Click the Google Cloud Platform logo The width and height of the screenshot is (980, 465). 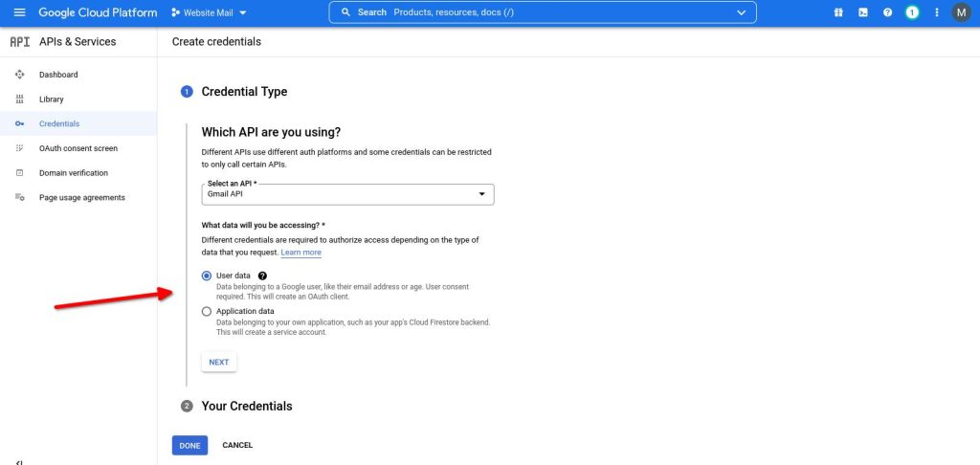pos(98,12)
